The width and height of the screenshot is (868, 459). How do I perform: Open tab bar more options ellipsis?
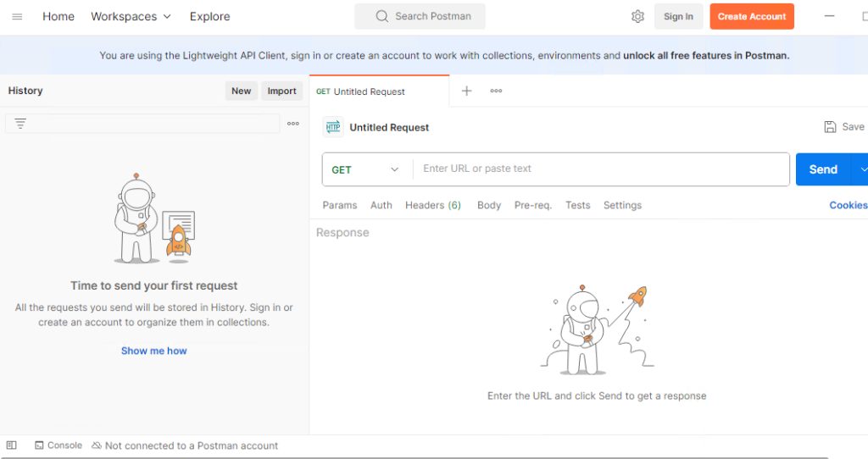tap(496, 91)
